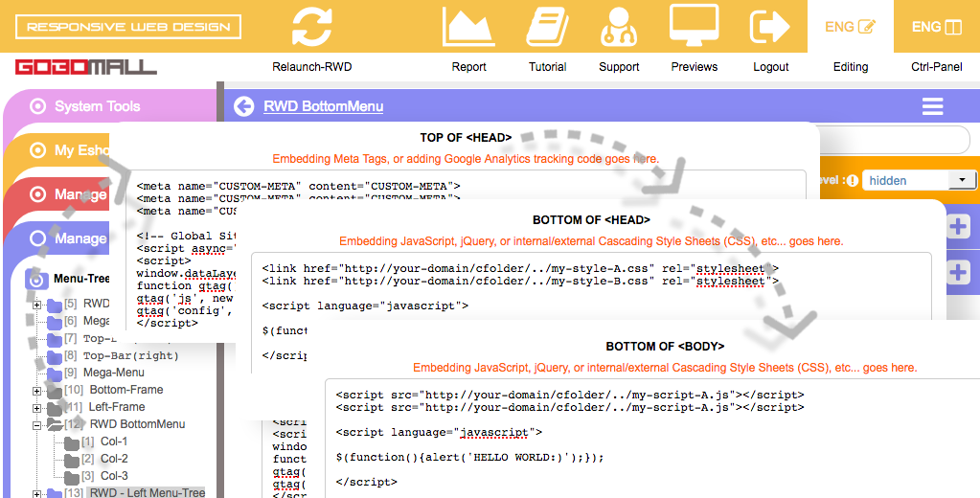Select the [1] Col-1 tree item
This screenshot has height=498, width=980.
click(x=104, y=441)
